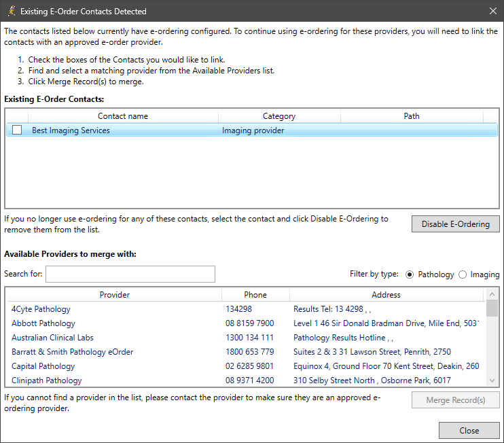Click the Address column header

pos(386,295)
